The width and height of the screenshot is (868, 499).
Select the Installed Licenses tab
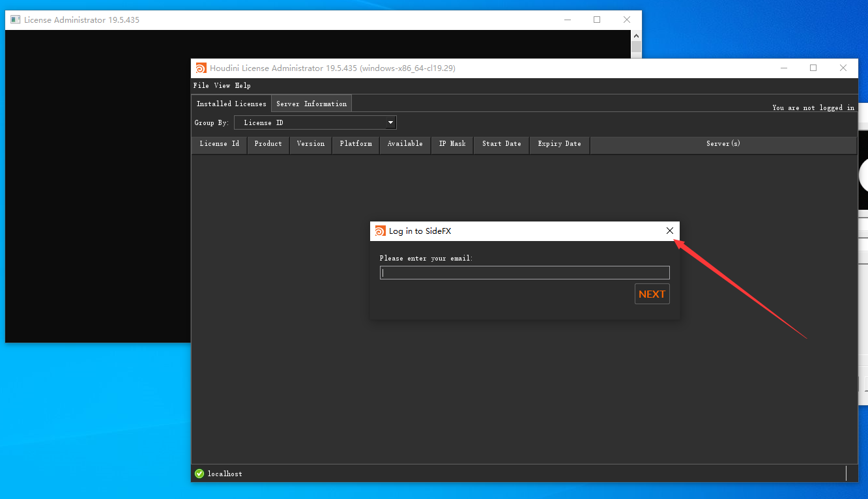click(x=231, y=104)
